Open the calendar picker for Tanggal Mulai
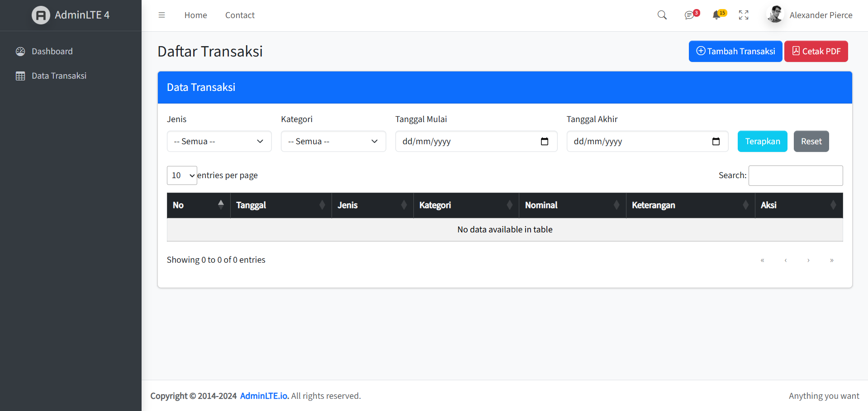Image resolution: width=868 pixels, height=411 pixels. point(544,141)
